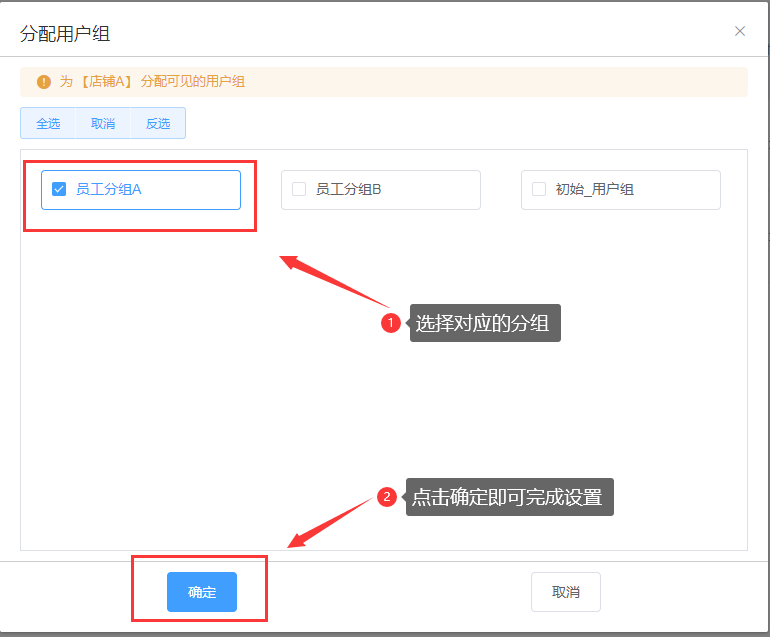Click notice text 为【店铺A】分配可见的用户组
770x637 pixels.
[x=152, y=82]
